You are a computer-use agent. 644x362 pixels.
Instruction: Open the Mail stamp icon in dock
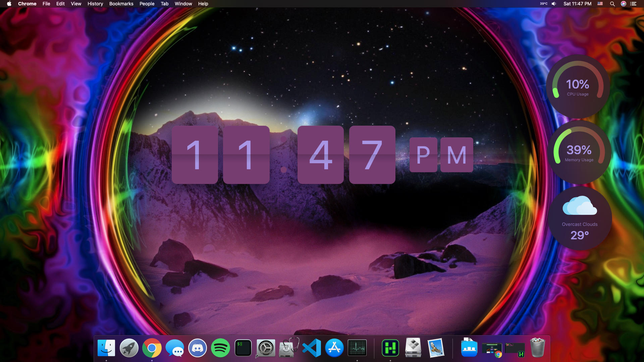pyautogui.click(x=436, y=348)
